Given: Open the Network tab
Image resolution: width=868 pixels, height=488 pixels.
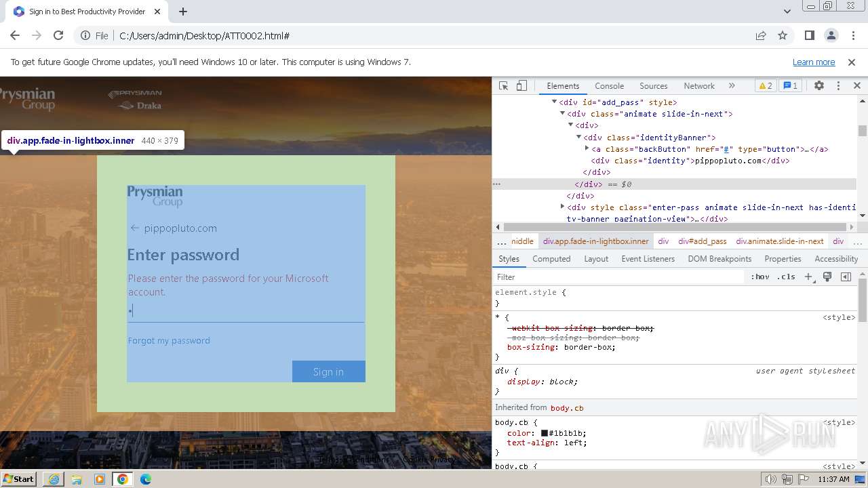Looking at the screenshot, I should [x=699, y=86].
